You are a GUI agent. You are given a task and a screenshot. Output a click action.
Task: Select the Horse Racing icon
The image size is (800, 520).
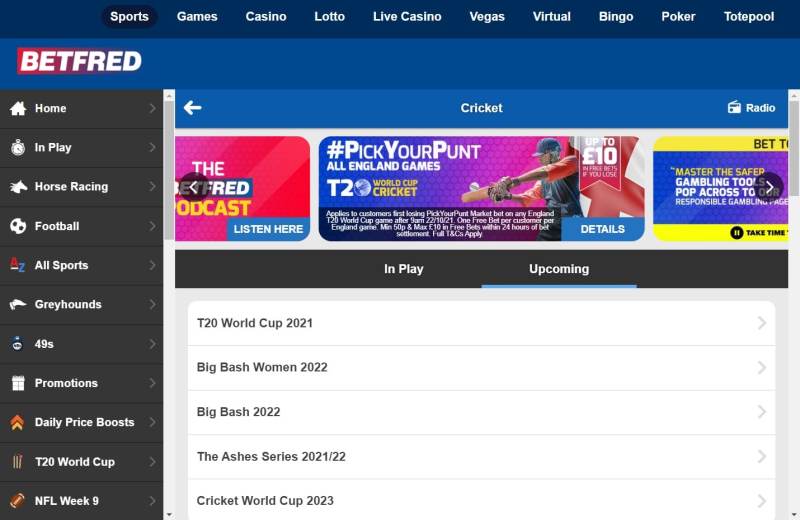point(18,187)
